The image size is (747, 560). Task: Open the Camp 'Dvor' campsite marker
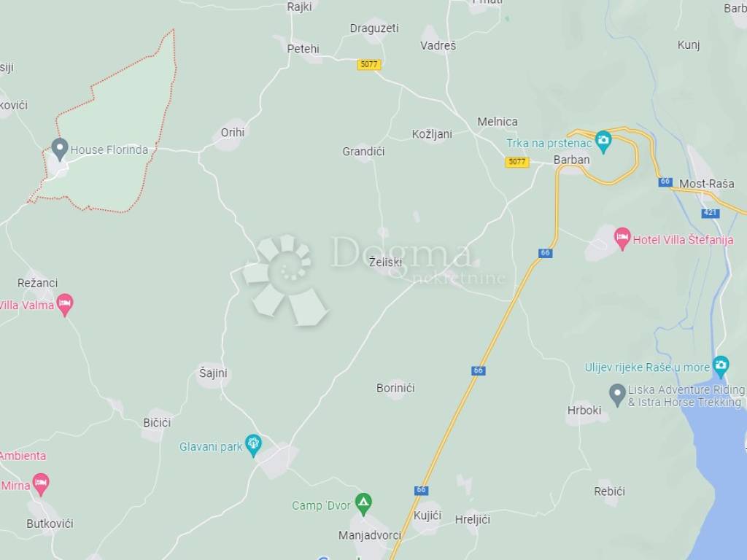(363, 504)
